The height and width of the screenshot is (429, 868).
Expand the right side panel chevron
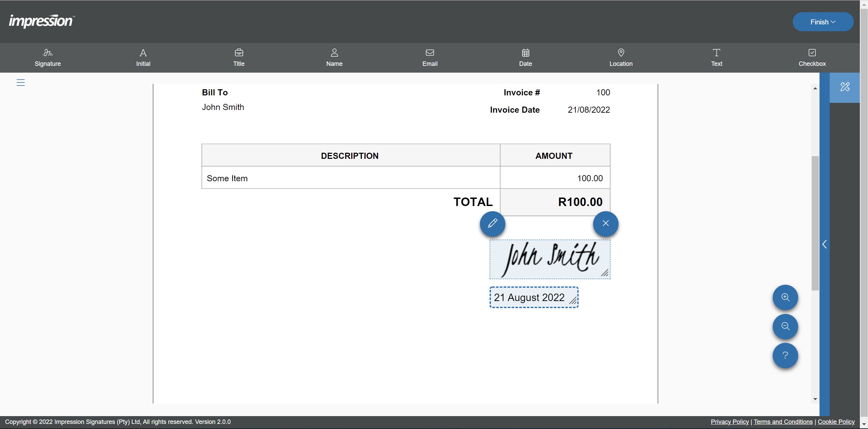pyautogui.click(x=825, y=244)
